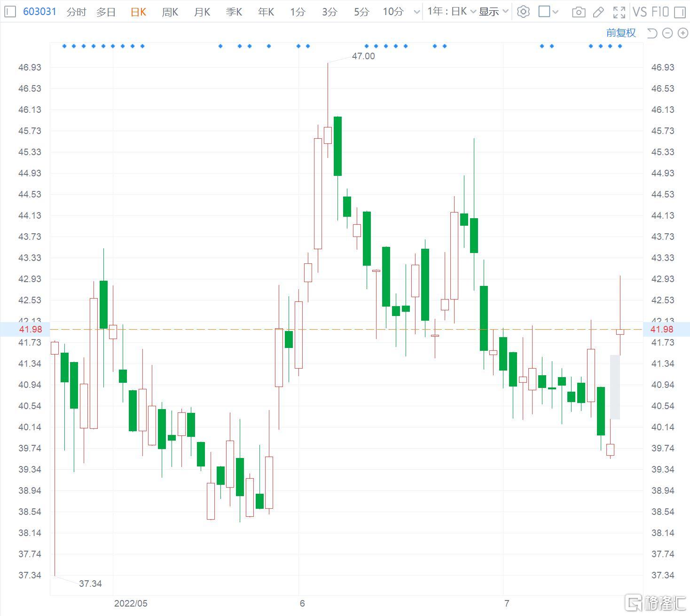This screenshot has height=616, width=690.
Task: Switch to 5分 minute chart
Action: coord(361,12)
